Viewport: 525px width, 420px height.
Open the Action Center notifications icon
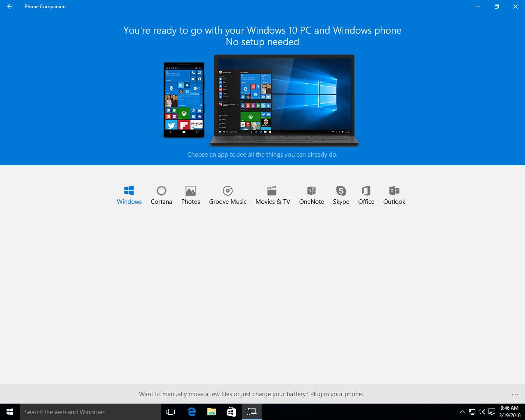[492, 412]
